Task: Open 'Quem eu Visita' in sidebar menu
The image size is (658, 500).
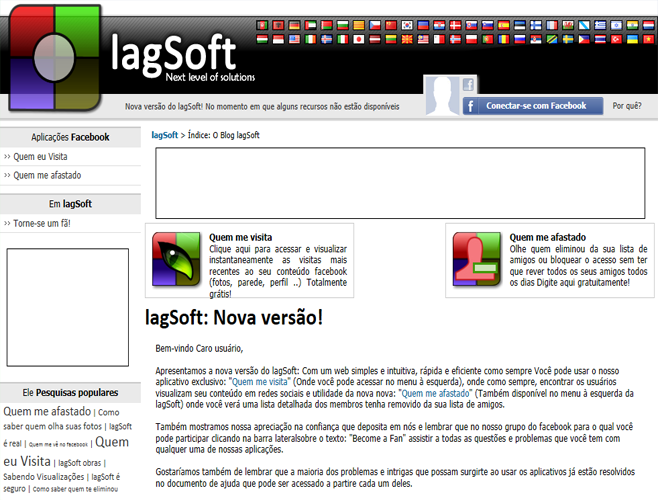Action: 40,157
